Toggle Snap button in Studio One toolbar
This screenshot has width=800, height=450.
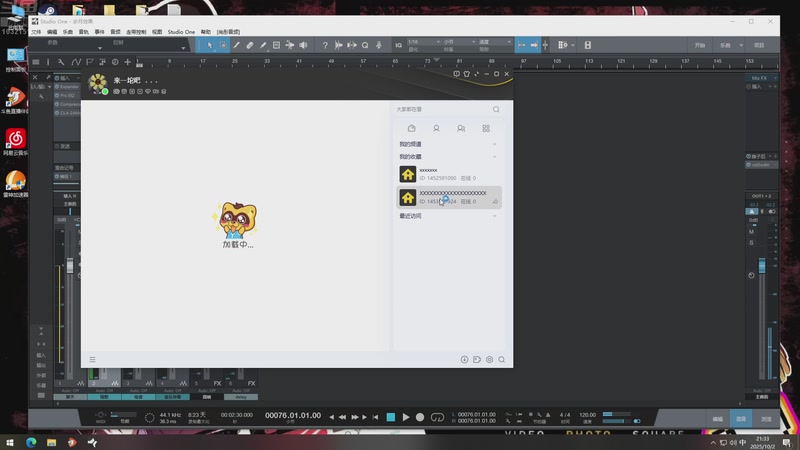click(x=521, y=45)
